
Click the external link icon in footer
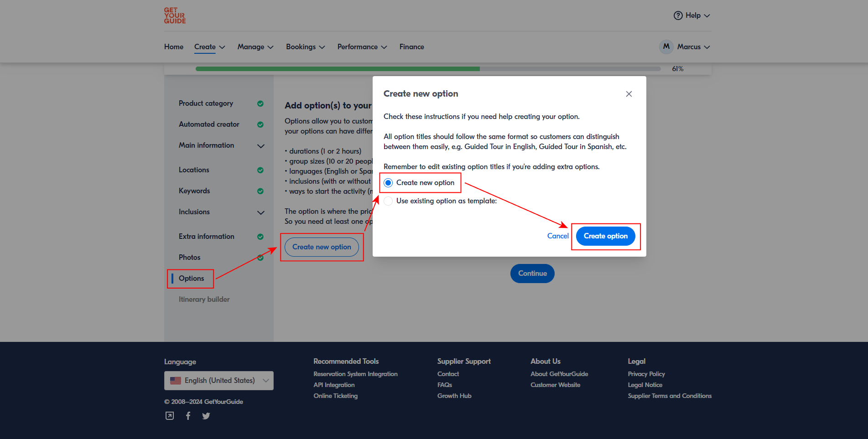[x=170, y=416]
